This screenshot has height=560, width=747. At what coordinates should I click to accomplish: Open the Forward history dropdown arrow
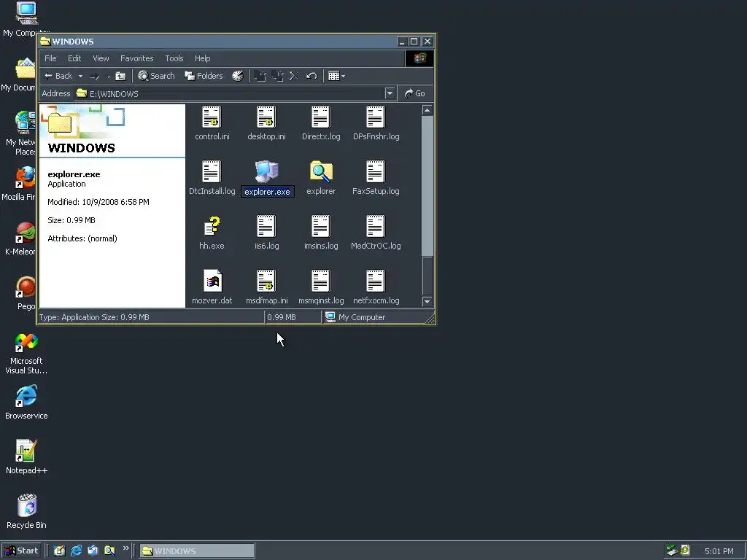(x=109, y=76)
